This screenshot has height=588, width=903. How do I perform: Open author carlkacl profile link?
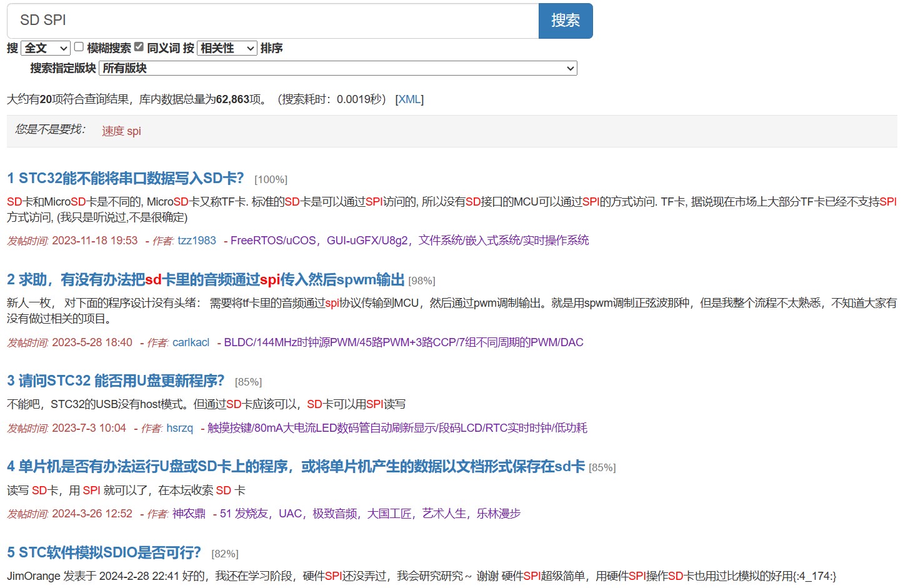point(191,342)
